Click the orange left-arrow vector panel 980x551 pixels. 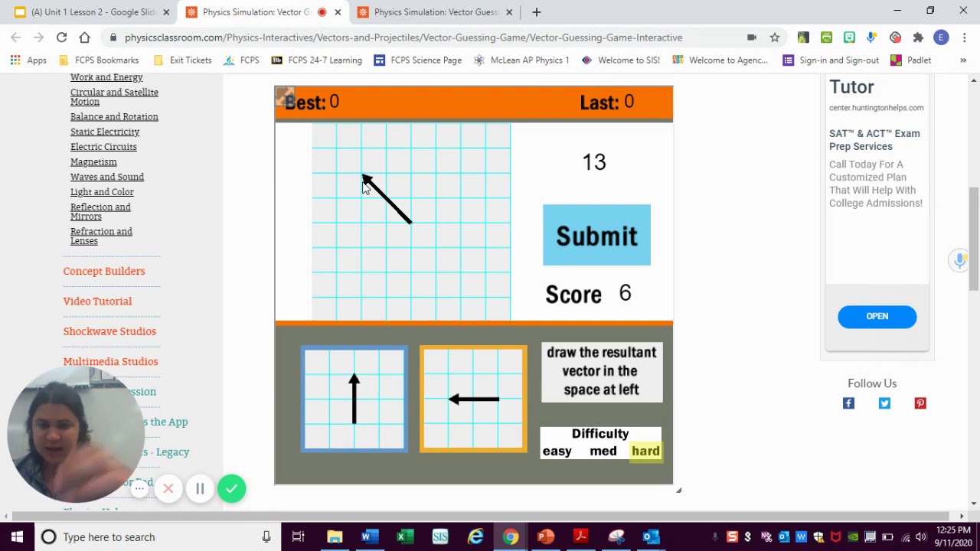pos(473,399)
